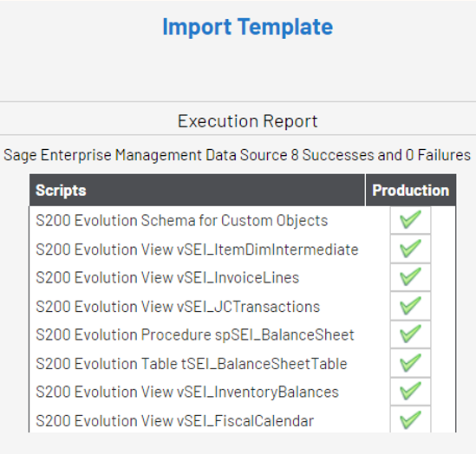
Task: Select the Import Template heading
Action: coord(248,27)
